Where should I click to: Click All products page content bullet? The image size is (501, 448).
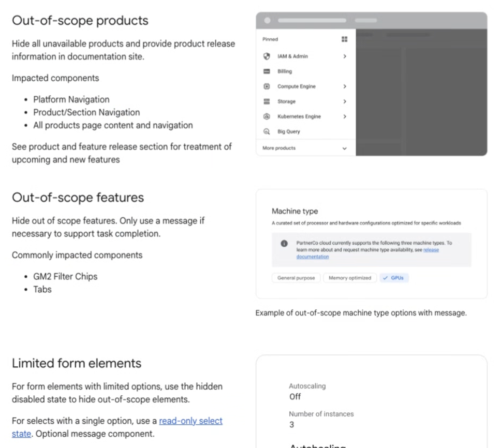[x=113, y=125]
